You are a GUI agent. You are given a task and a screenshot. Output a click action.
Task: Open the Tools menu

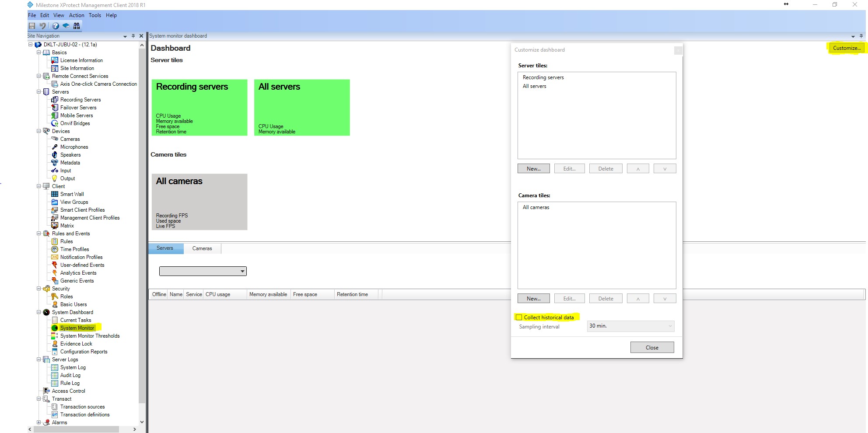(x=94, y=15)
